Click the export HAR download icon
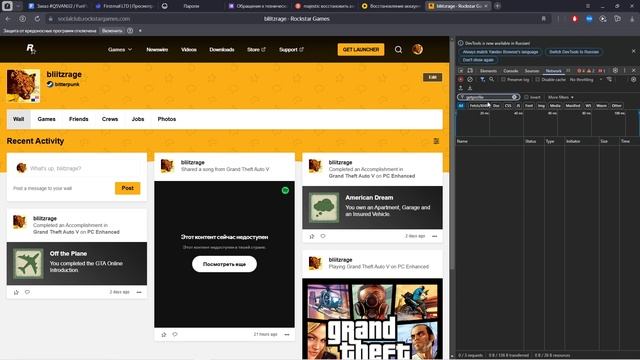Viewport: 640px width, 360px height. tap(470, 88)
